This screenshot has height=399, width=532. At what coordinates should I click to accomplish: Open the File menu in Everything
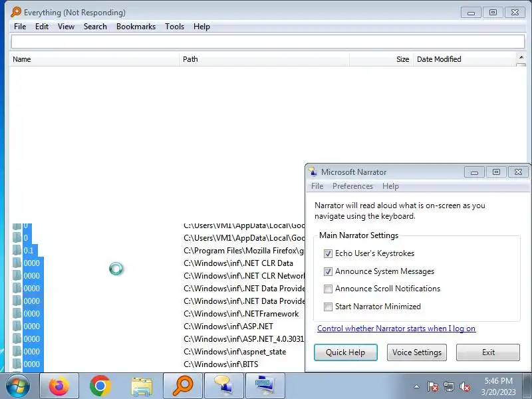20,27
